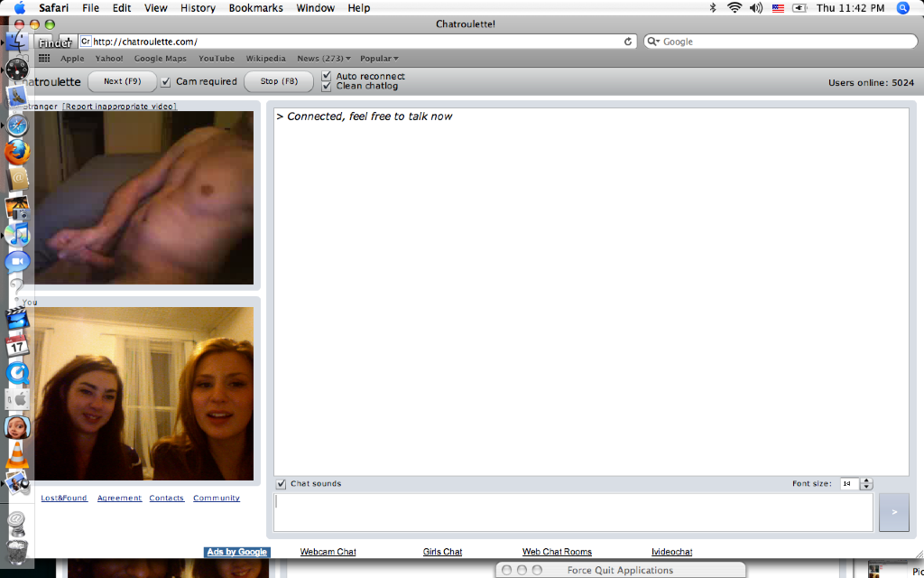Launch QuickTime Player from the Dock
Screen dimensions: 924x578
[18, 373]
